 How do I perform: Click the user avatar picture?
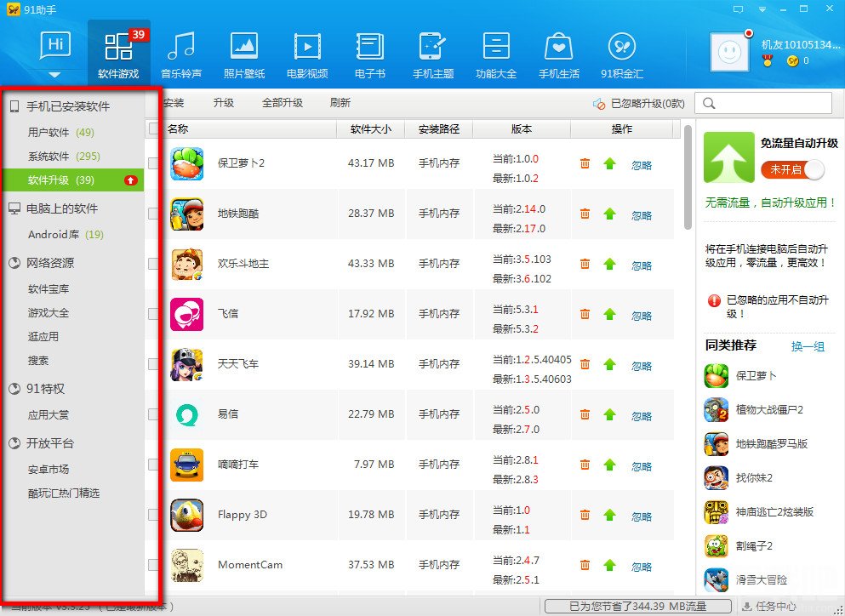pyautogui.click(x=729, y=52)
